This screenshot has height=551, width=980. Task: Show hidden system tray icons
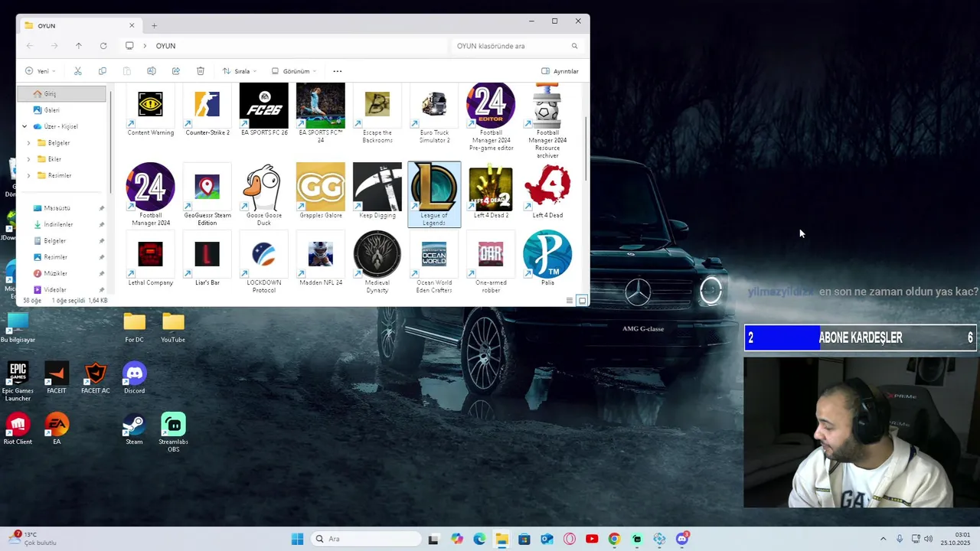click(x=883, y=539)
